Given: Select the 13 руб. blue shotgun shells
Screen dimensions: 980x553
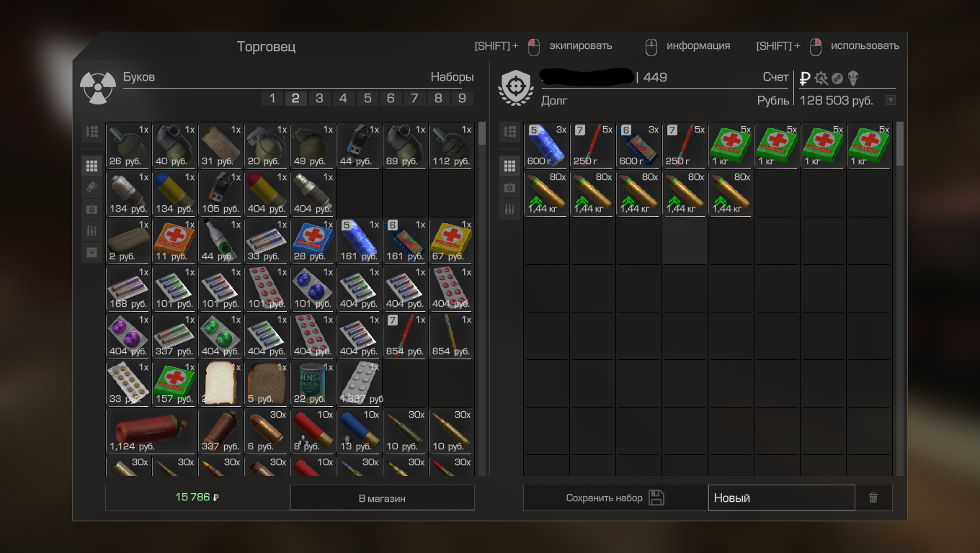Looking at the screenshot, I should tap(360, 431).
